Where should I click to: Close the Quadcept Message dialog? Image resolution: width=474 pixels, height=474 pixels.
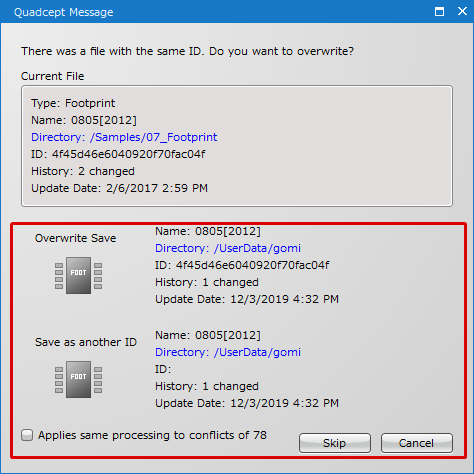click(462, 12)
